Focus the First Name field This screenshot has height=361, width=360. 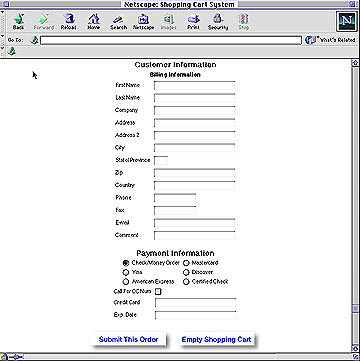coord(195,85)
